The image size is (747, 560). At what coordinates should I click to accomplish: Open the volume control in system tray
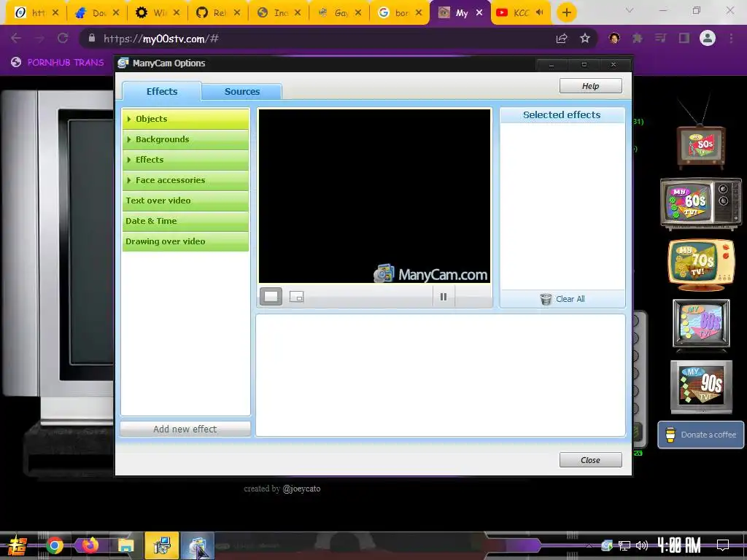click(642, 545)
